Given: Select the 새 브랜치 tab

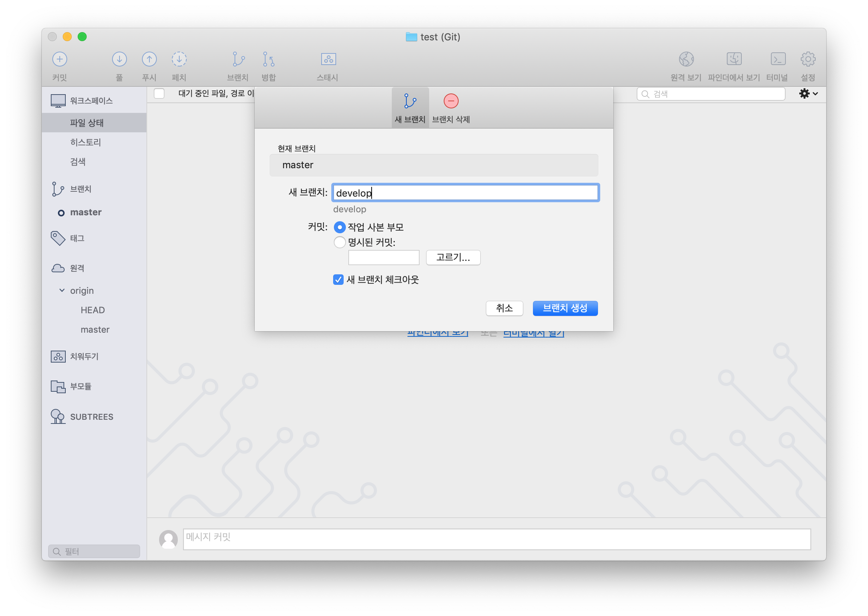Looking at the screenshot, I should point(410,108).
